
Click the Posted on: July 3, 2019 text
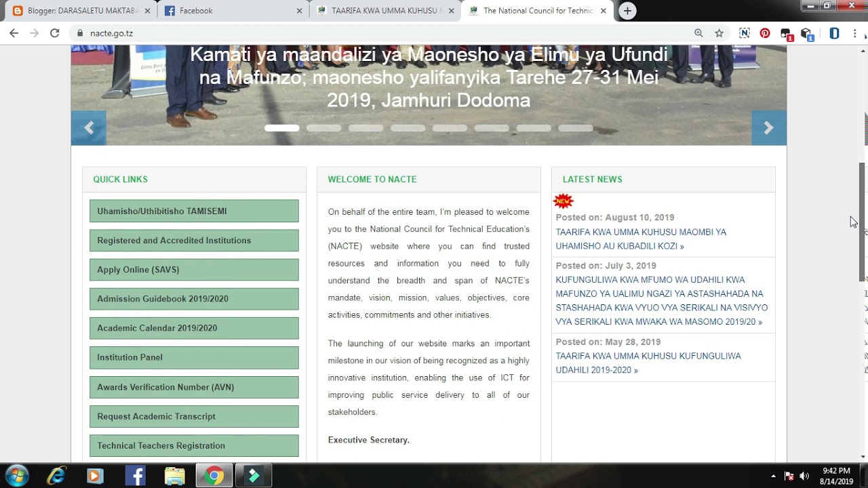pos(606,266)
